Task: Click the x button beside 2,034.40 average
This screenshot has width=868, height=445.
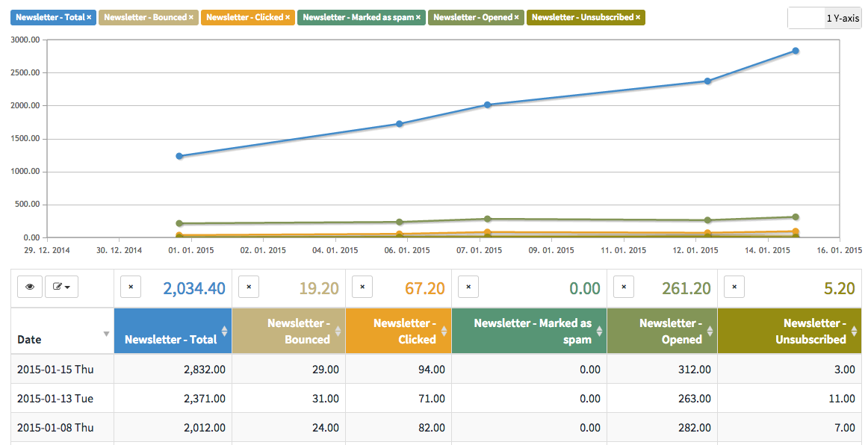Action: [131, 287]
